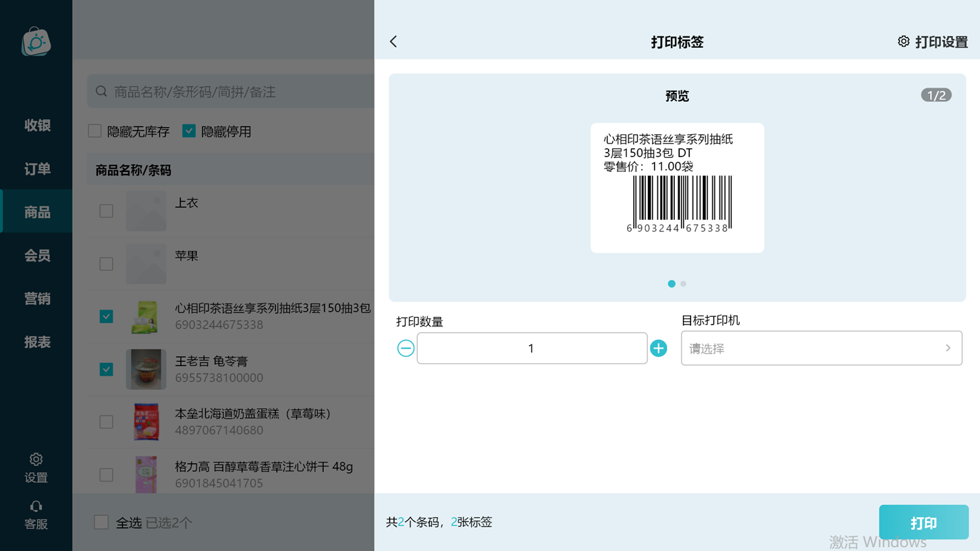
Task: Click product name 王老吉 龟苓膏
Action: pyautogui.click(x=211, y=361)
